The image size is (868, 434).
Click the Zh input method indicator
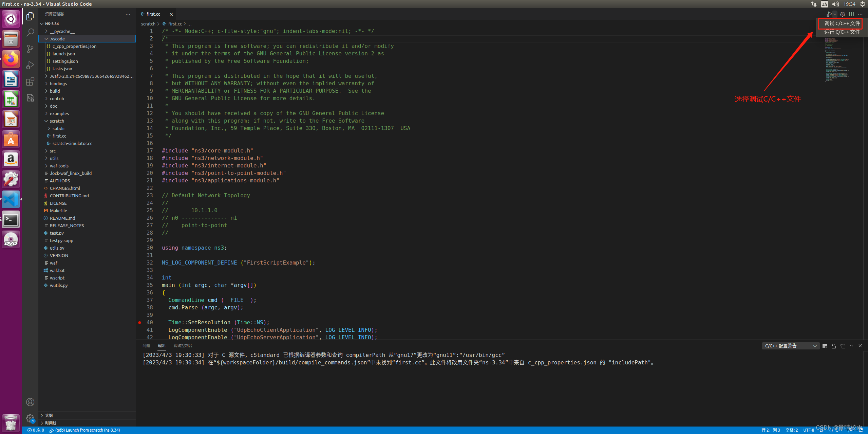[825, 4]
